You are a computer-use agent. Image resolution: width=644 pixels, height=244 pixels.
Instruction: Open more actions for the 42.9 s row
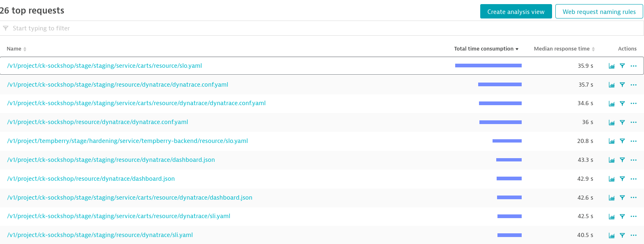click(634, 179)
